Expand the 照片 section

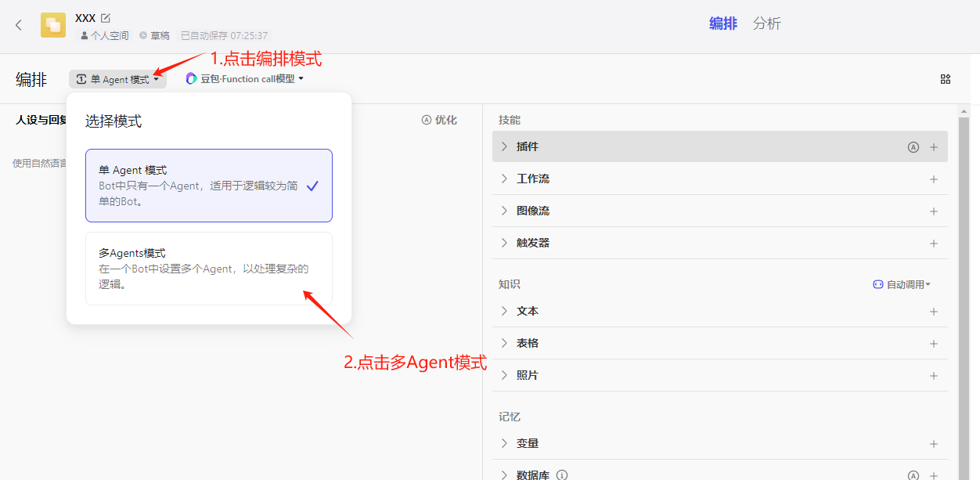tap(504, 375)
